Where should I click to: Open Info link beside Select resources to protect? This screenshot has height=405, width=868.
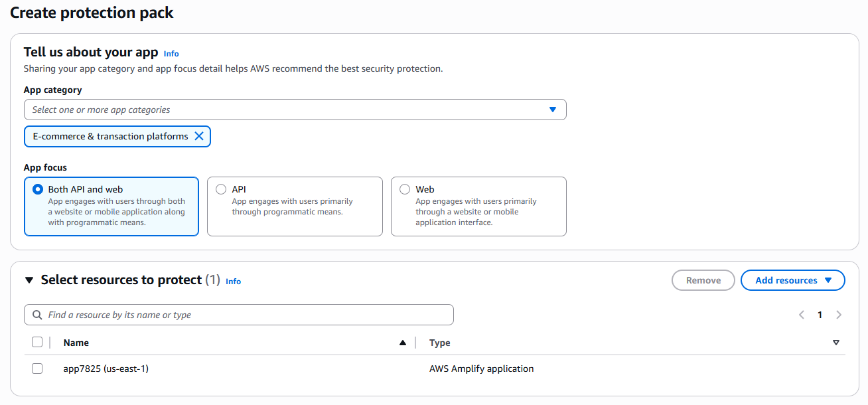(233, 282)
